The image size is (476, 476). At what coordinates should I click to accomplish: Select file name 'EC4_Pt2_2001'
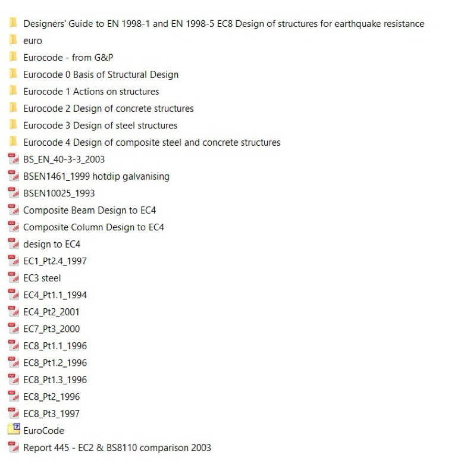51,312
